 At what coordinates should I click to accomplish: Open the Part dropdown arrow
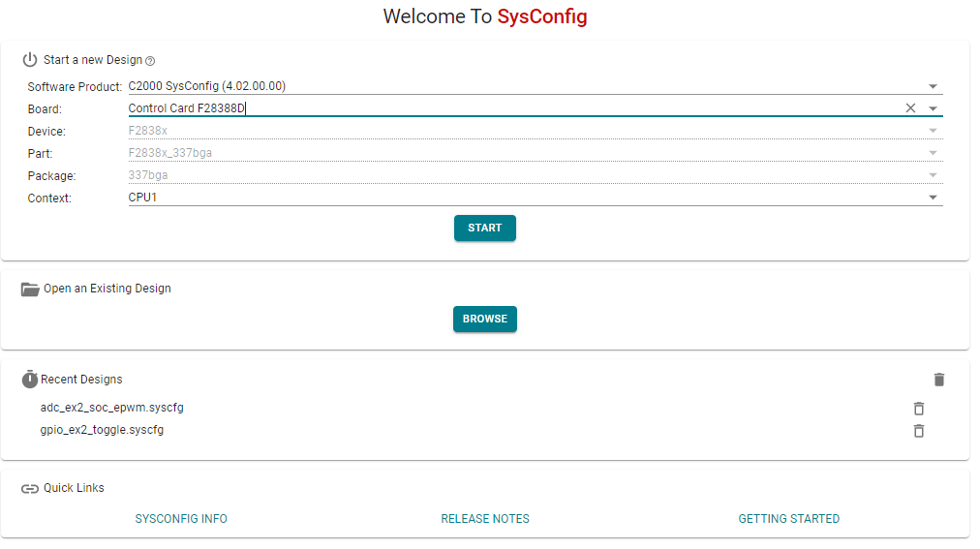tap(933, 153)
